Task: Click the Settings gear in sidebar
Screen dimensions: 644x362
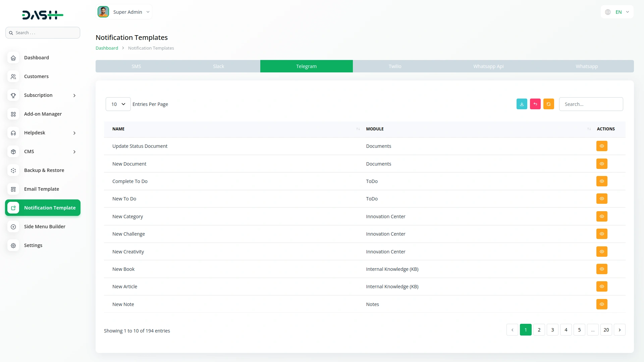Action: (13, 245)
